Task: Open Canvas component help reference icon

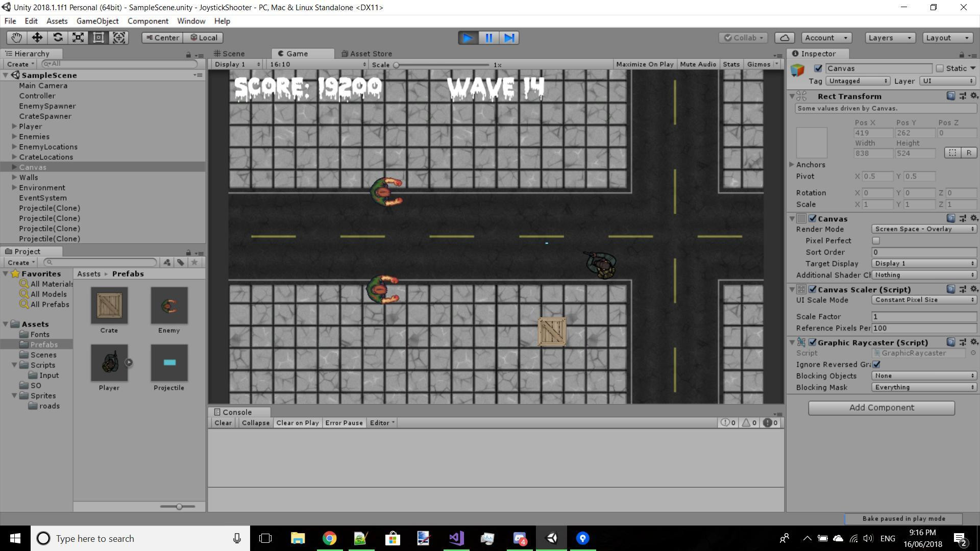Action: tap(950, 218)
